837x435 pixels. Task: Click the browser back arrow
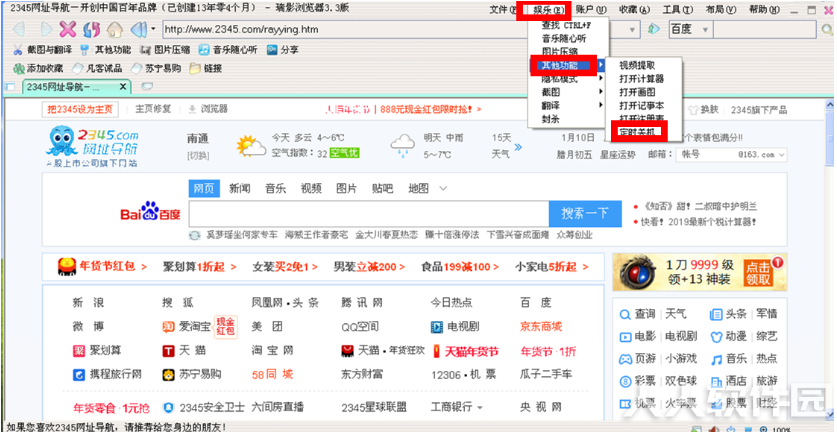pos(20,29)
